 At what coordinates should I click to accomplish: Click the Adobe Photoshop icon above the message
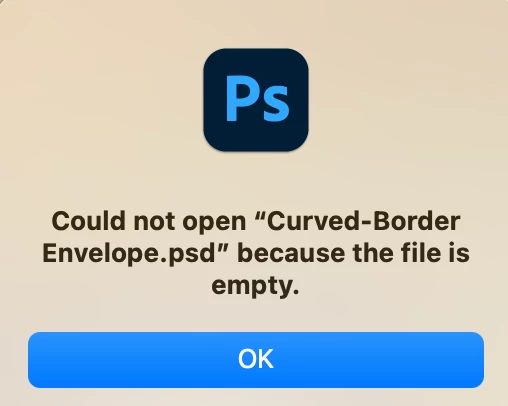click(x=256, y=100)
